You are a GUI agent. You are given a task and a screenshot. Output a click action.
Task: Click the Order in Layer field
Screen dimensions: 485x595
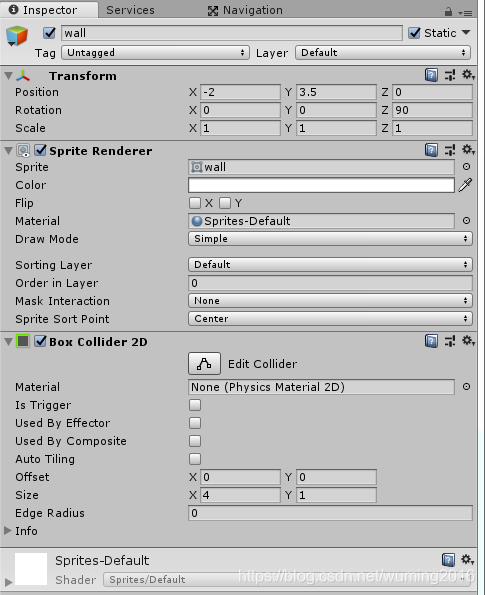click(330, 283)
